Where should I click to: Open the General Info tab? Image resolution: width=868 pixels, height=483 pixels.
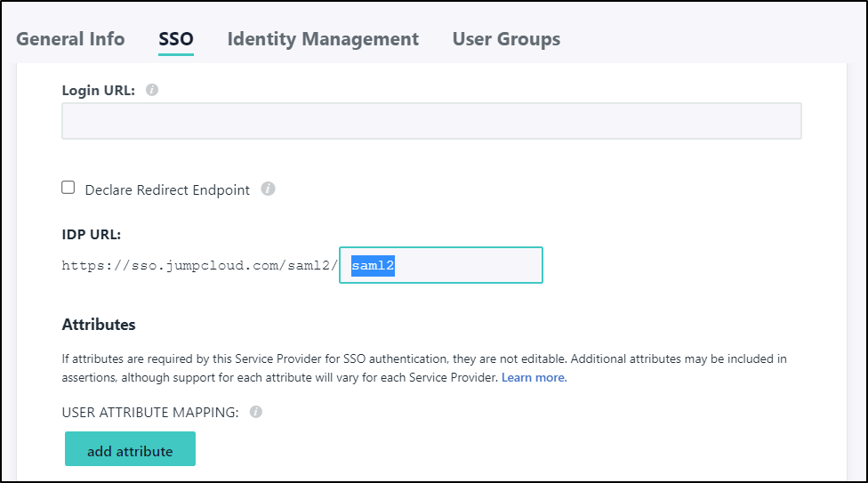(70, 39)
